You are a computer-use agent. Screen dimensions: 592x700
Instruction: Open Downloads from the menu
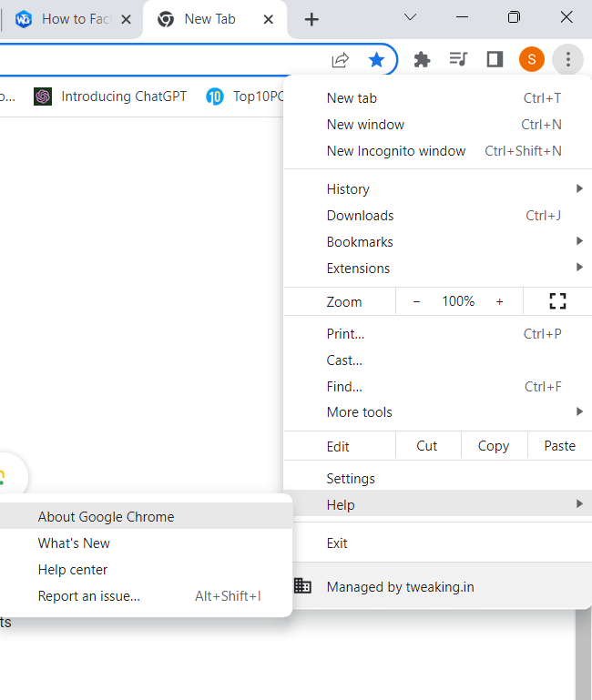438,216
